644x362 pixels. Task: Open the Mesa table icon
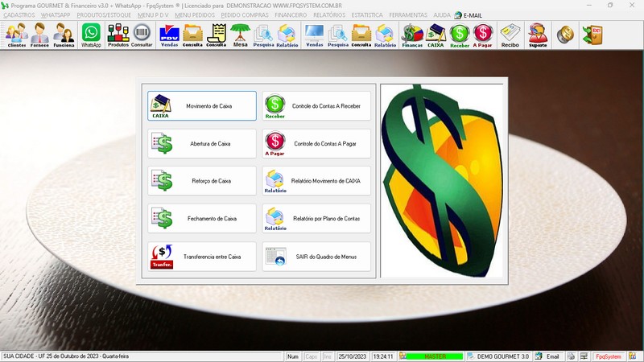[240, 35]
